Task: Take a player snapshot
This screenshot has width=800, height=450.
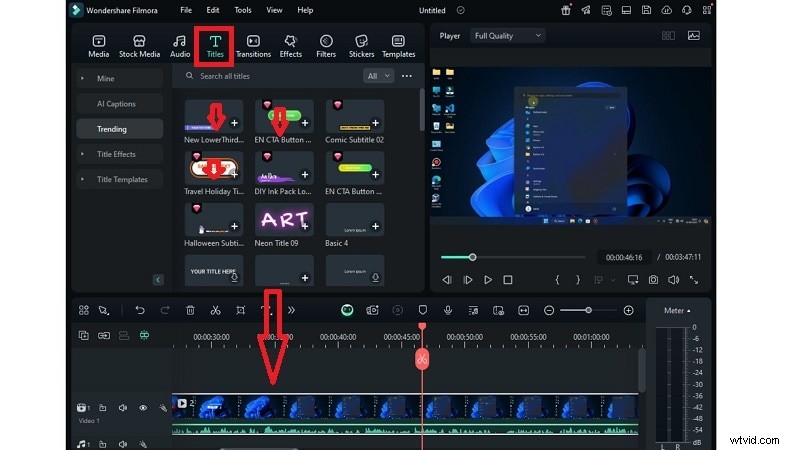Action: 653,280
